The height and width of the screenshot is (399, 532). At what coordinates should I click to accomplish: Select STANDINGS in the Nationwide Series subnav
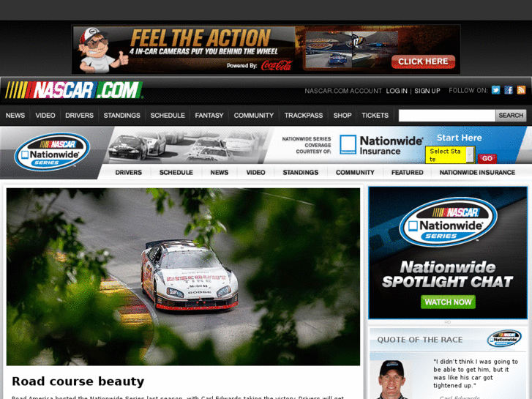(301, 172)
